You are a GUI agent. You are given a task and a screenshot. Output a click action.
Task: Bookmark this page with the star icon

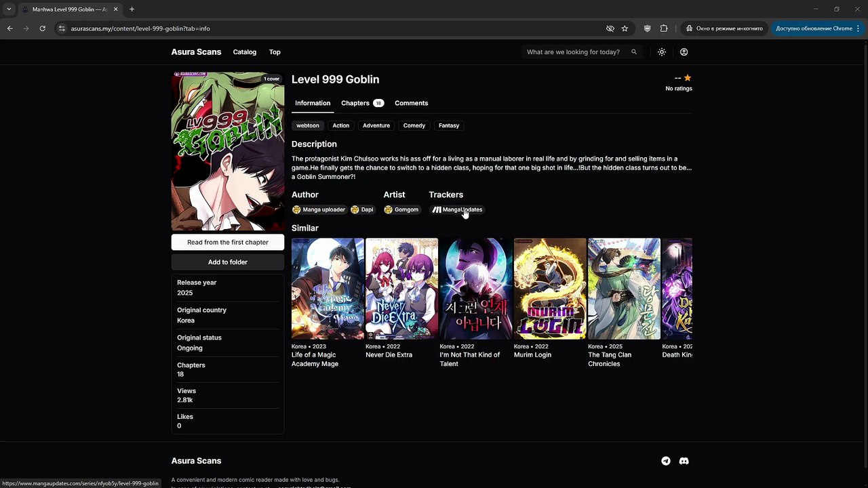pos(625,28)
